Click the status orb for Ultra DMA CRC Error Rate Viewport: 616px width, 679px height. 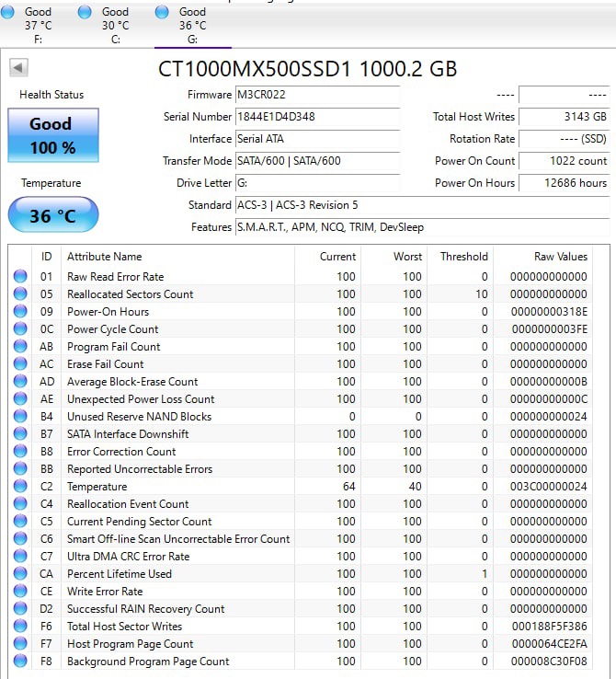click(x=20, y=556)
